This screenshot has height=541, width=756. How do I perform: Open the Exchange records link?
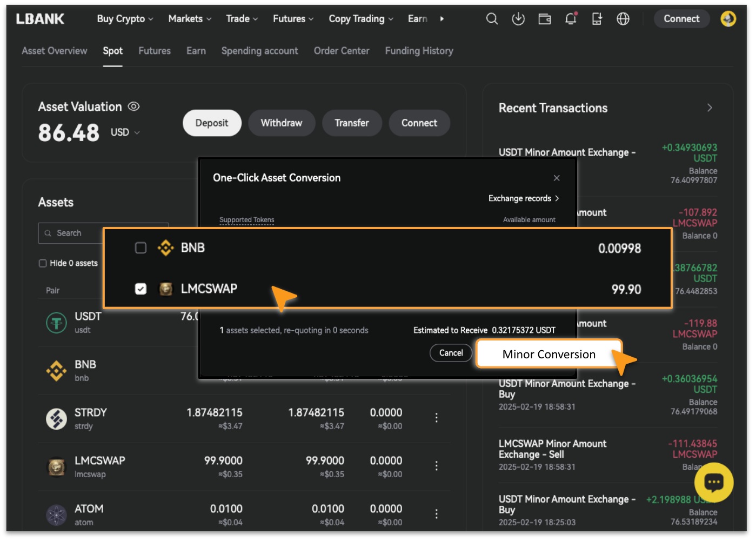coord(523,198)
